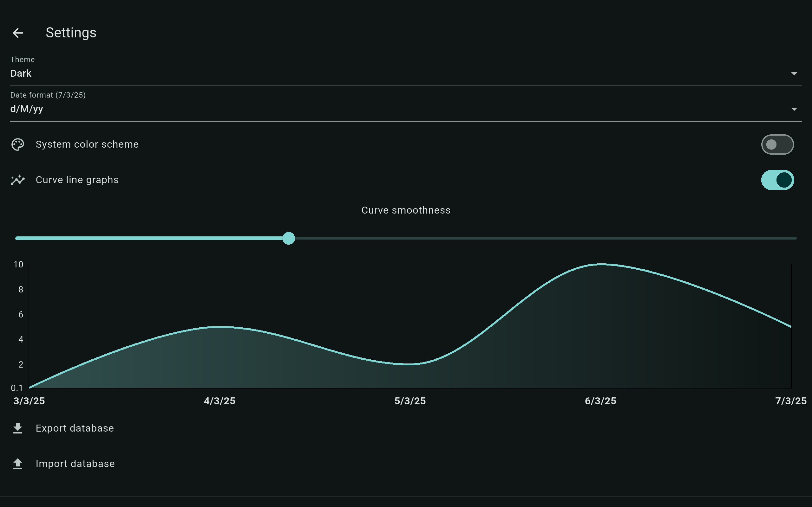
Task: Expand Theme dropdown arrow
Action: (x=794, y=74)
